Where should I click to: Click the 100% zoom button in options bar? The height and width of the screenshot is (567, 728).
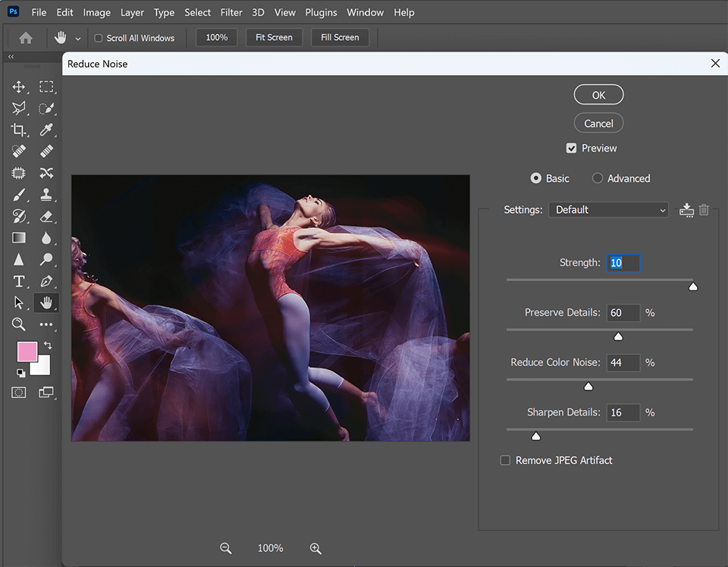[x=216, y=38]
